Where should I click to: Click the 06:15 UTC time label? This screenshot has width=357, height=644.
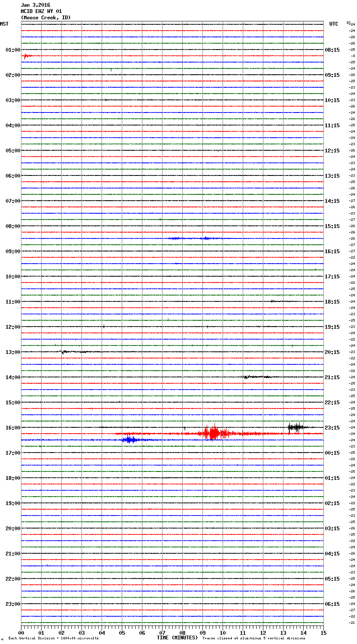tap(332, 604)
